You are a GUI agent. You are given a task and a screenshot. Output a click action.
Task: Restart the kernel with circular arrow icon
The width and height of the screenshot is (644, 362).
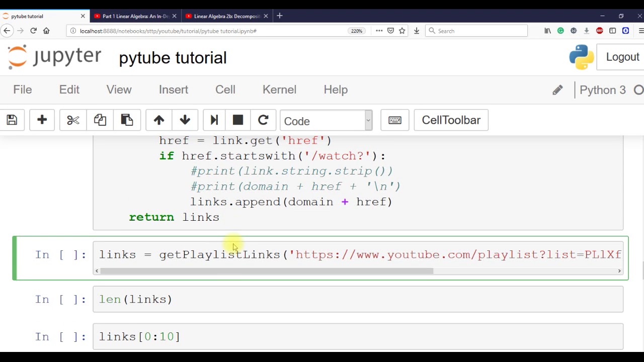click(x=263, y=120)
